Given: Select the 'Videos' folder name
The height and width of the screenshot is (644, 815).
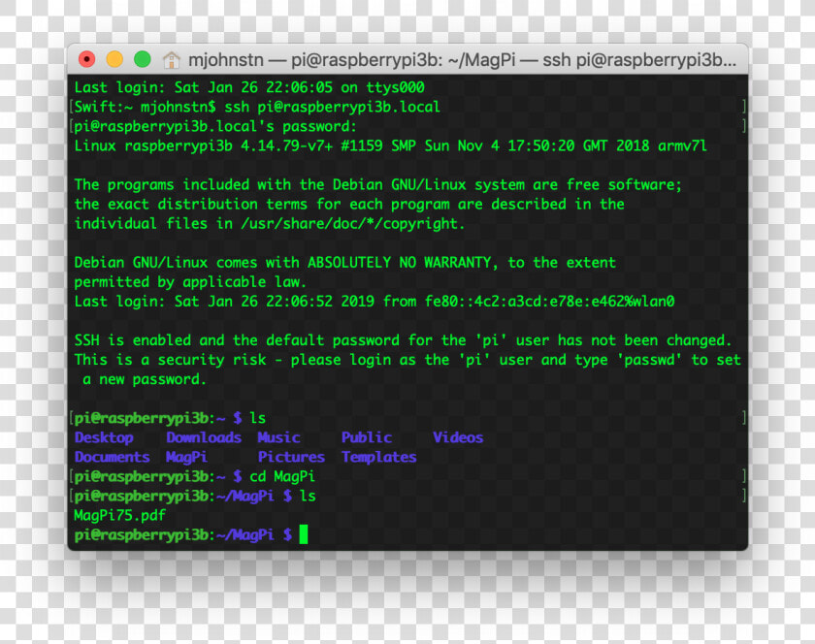Looking at the screenshot, I should [458, 437].
